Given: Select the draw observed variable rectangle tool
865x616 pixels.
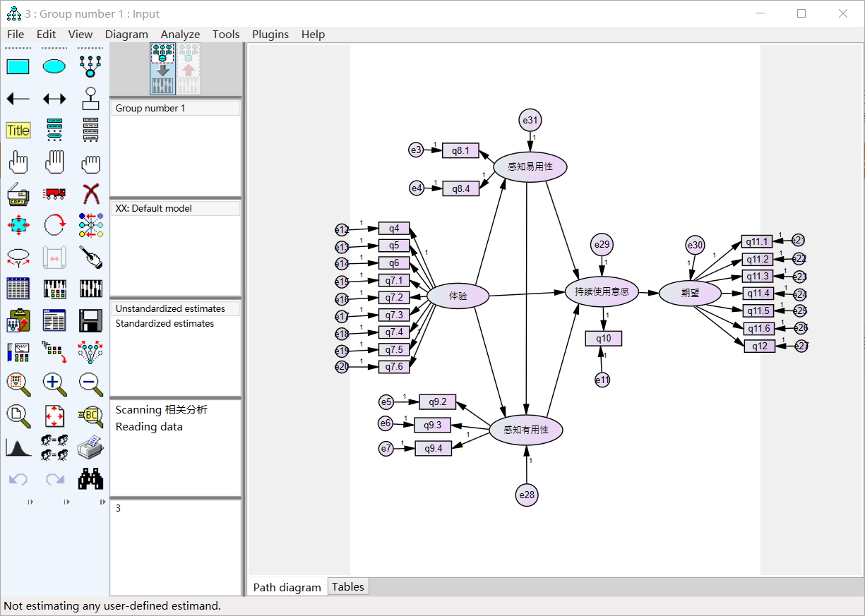Looking at the screenshot, I should (18, 66).
